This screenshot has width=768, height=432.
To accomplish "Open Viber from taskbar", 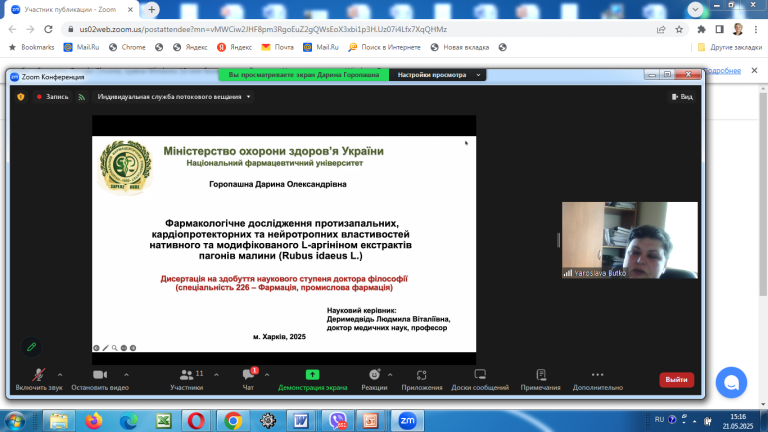I will click(337, 421).
